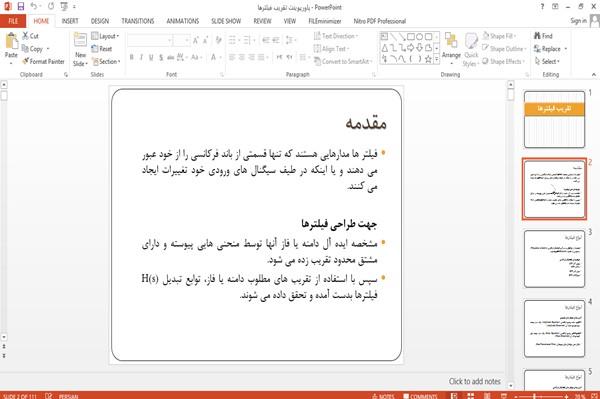Paste clipboard contents
The height and width of the screenshot is (399, 600).
tap(11, 47)
